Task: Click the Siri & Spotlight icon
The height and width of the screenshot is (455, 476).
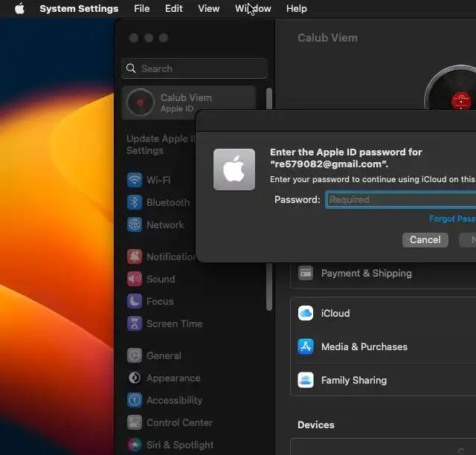Action: [x=135, y=445]
